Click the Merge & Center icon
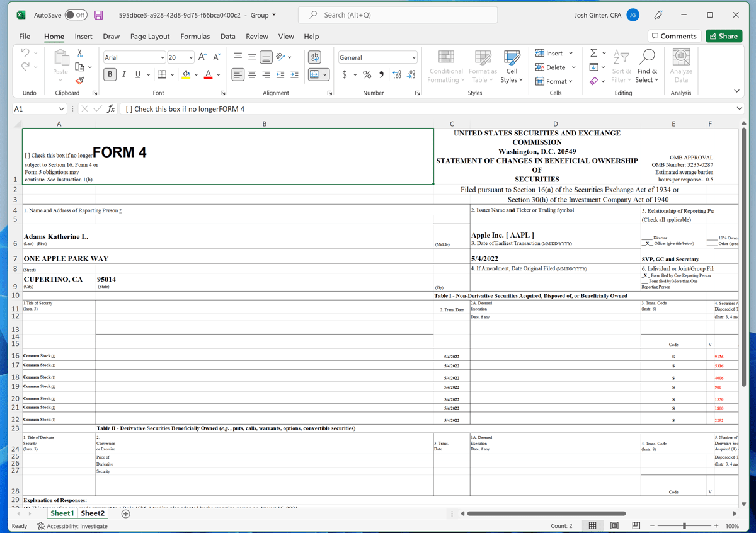756x533 pixels. (314, 74)
